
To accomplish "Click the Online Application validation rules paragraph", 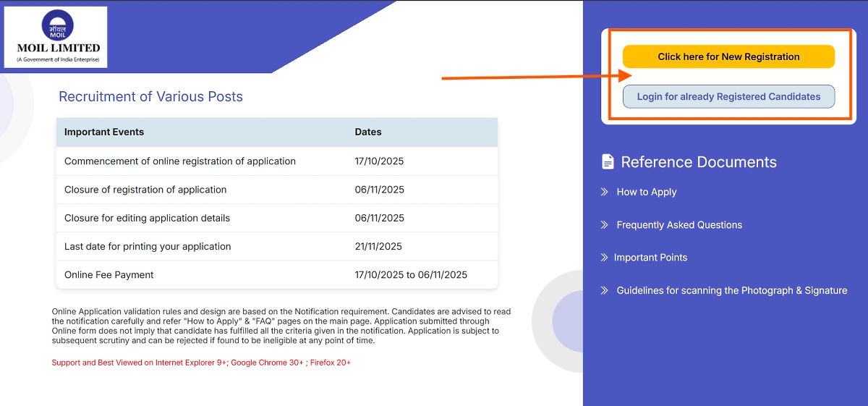I will coord(281,326).
